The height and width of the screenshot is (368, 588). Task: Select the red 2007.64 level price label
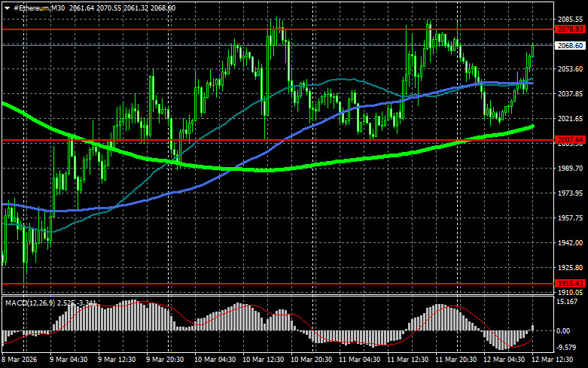[570, 140]
